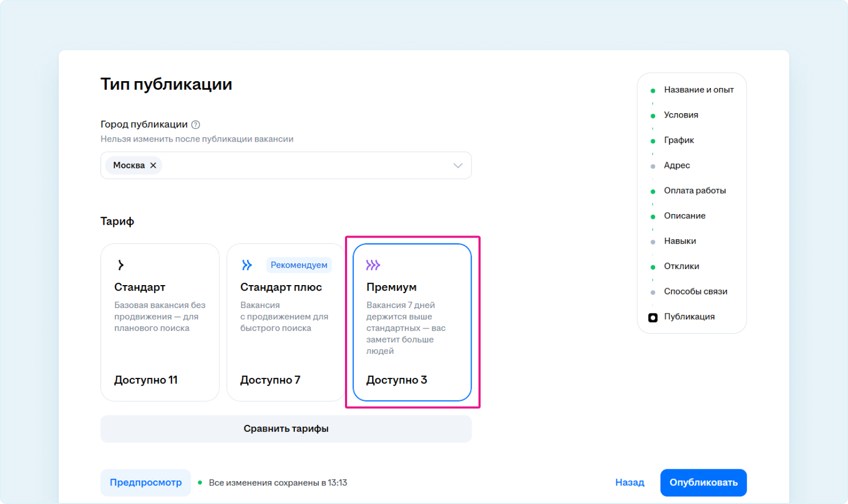Click inside the city selection field
Screen dimensions: 848x504
304,166
